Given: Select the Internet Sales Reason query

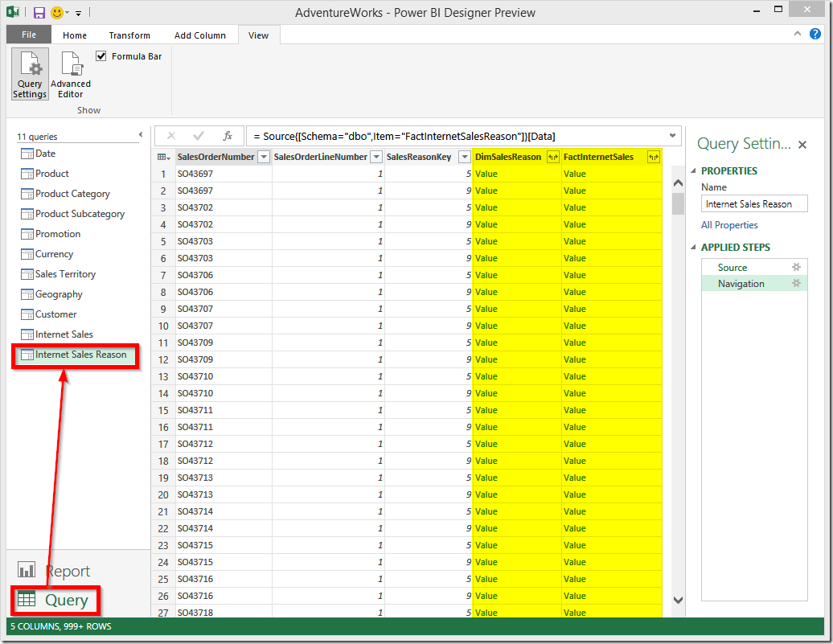Looking at the screenshot, I should pyautogui.click(x=76, y=355).
